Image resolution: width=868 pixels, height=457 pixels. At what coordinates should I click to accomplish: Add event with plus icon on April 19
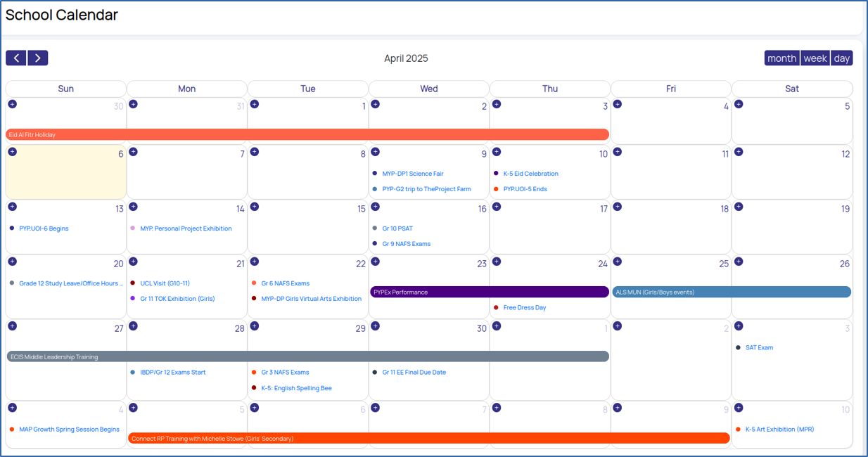pyautogui.click(x=739, y=207)
